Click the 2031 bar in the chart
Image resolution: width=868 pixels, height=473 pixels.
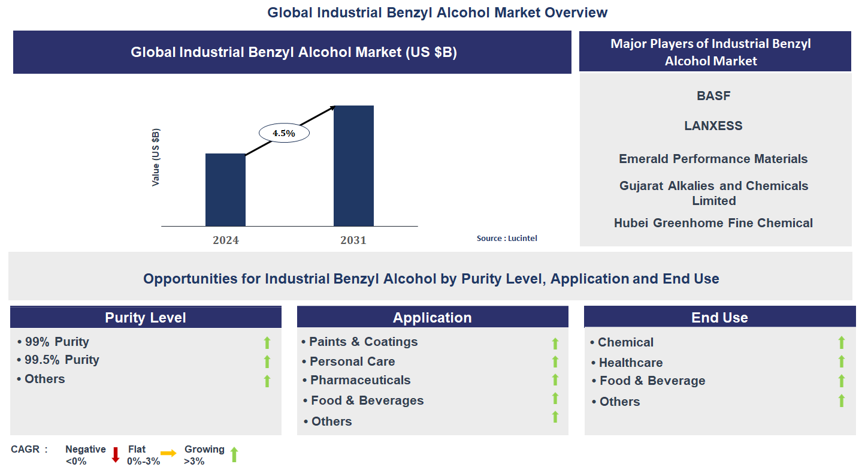coord(353,165)
